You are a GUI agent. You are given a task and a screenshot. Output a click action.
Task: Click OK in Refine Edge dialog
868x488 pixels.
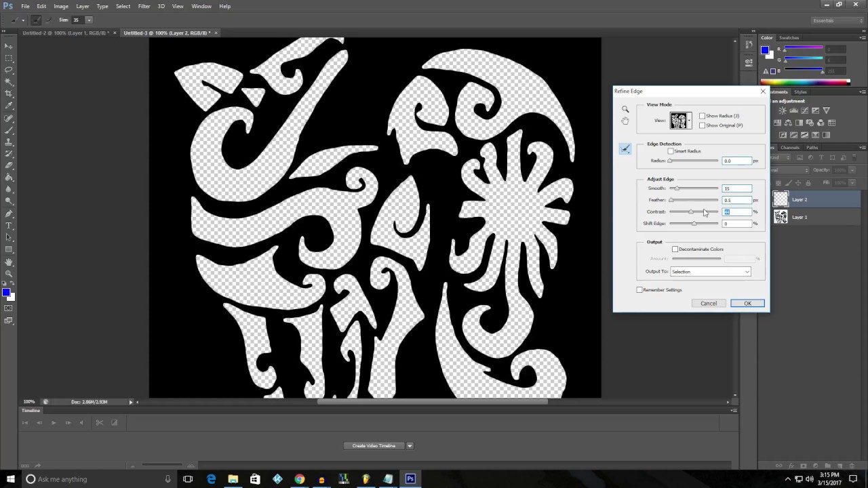coord(747,304)
